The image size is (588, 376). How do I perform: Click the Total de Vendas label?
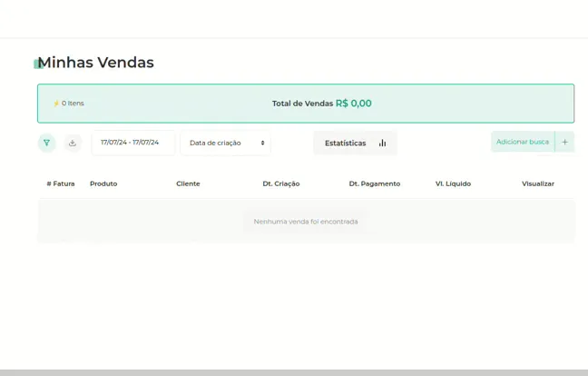click(x=303, y=104)
